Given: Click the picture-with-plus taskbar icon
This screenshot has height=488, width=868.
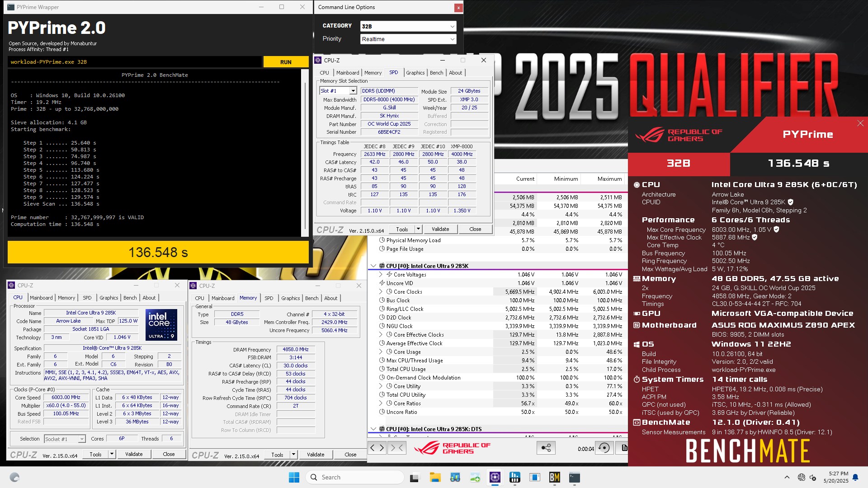Looking at the screenshot, I should tap(475, 477).
